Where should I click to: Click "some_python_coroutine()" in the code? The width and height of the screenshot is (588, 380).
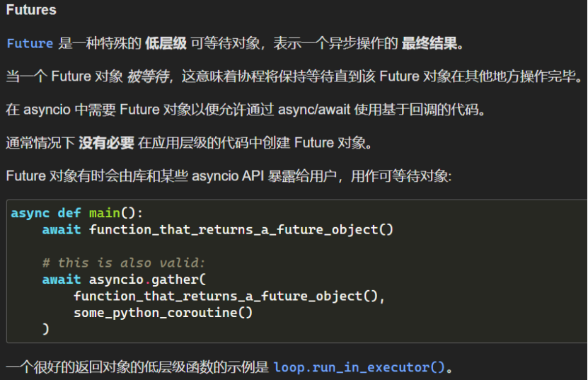coord(163,312)
